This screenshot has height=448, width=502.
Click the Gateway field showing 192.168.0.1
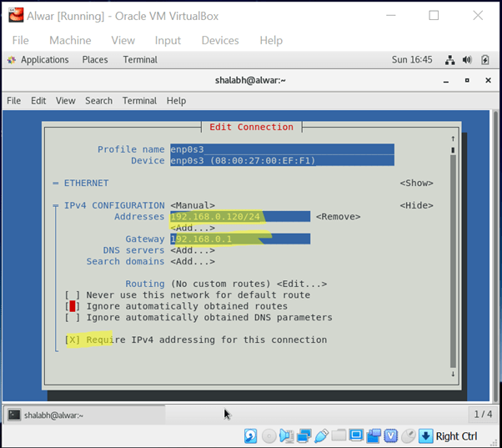click(240, 239)
